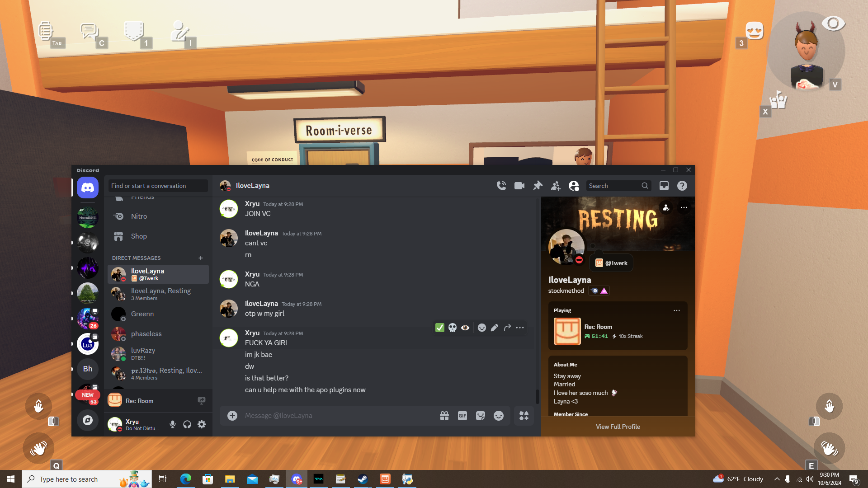Click View Full Profile
This screenshot has width=868, height=488.
pyautogui.click(x=618, y=427)
